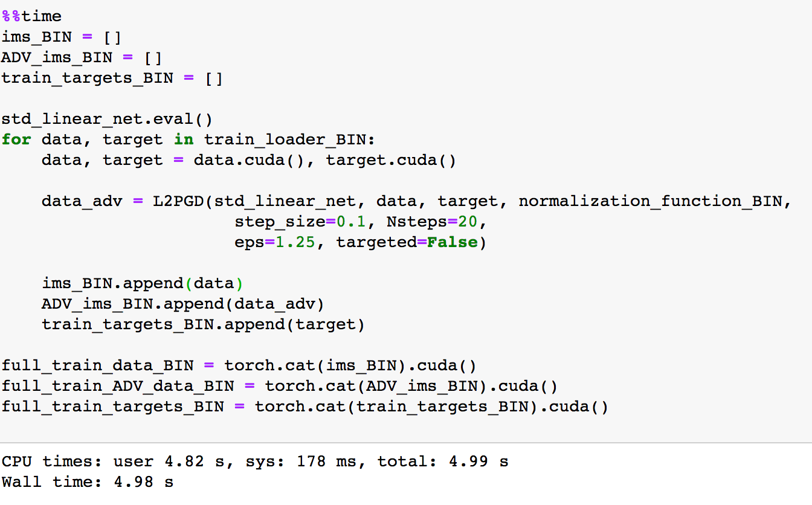Place cursor on ADV_ims_BIN = [] assignment line
The width and height of the screenshot is (812, 505).
pyautogui.click(x=82, y=57)
